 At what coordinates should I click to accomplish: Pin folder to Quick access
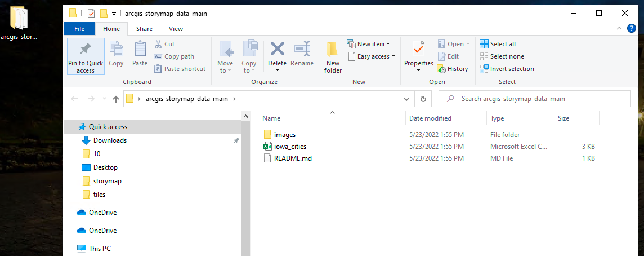point(86,56)
